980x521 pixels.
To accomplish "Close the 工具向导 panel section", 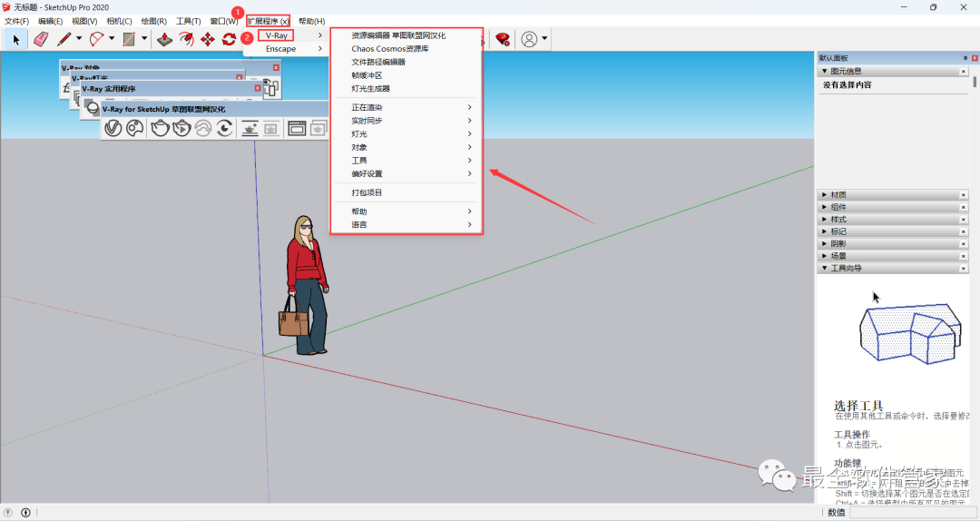I will [x=963, y=269].
